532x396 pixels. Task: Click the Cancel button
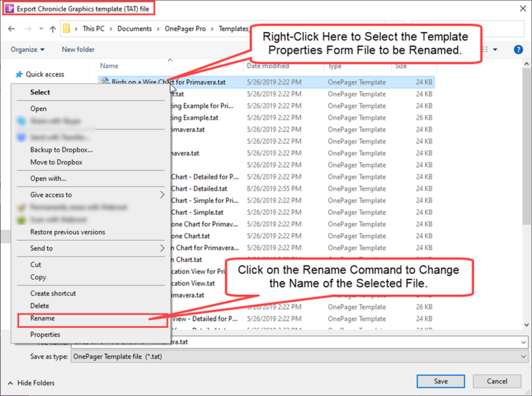pos(497,381)
